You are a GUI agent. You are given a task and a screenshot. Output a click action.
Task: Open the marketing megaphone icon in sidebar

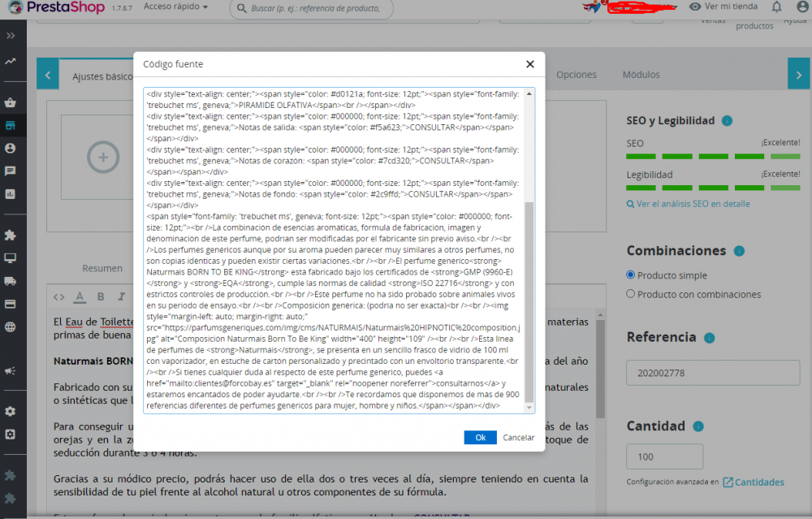coord(11,371)
